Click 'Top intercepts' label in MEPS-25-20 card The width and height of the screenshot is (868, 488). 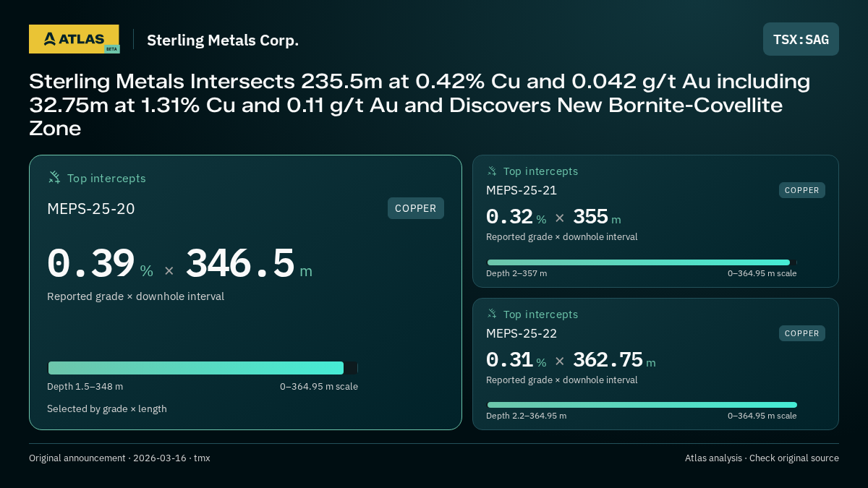point(106,178)
